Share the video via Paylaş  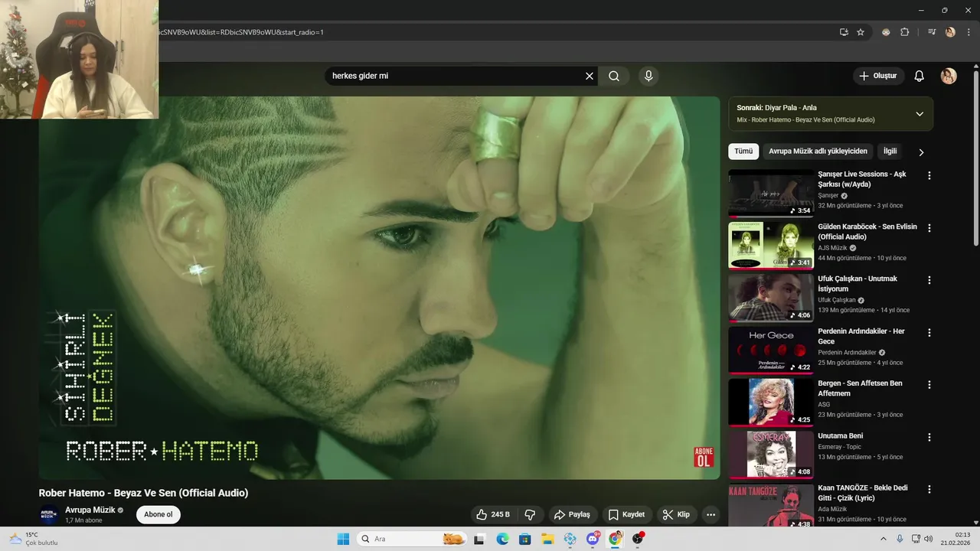[572, 514]
